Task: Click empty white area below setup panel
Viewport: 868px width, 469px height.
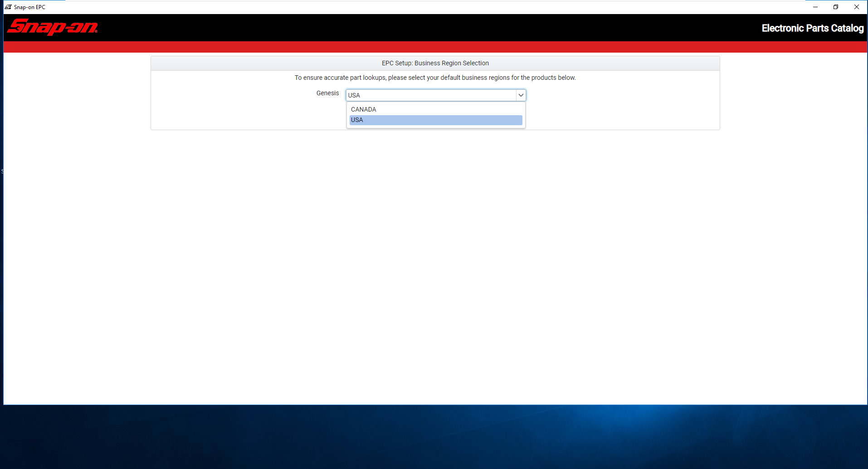Action: [x=435, y=268]
